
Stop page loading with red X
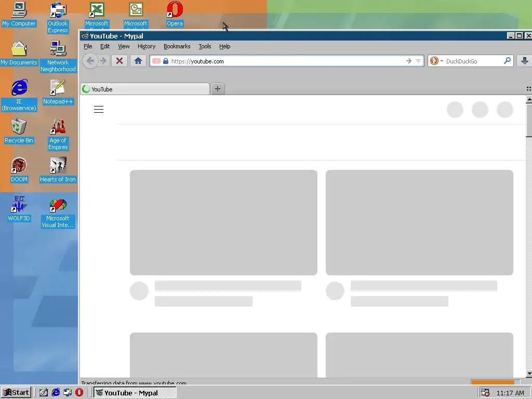119,61
